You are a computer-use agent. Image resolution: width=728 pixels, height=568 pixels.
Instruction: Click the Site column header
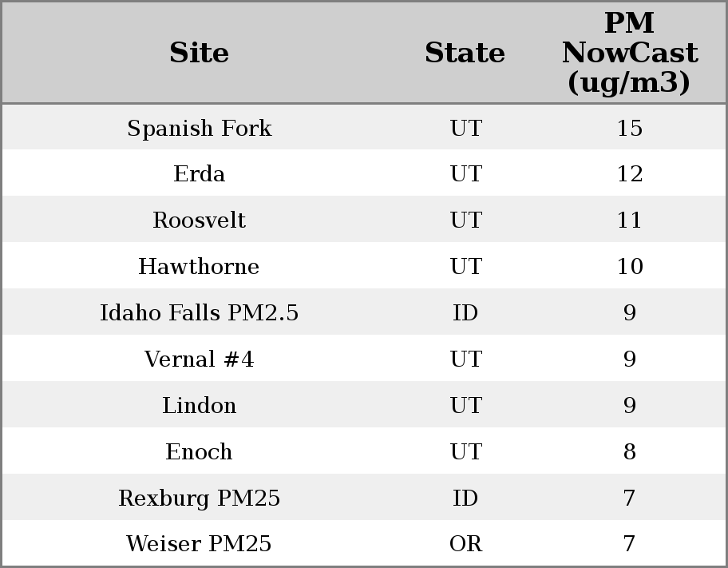199,54
